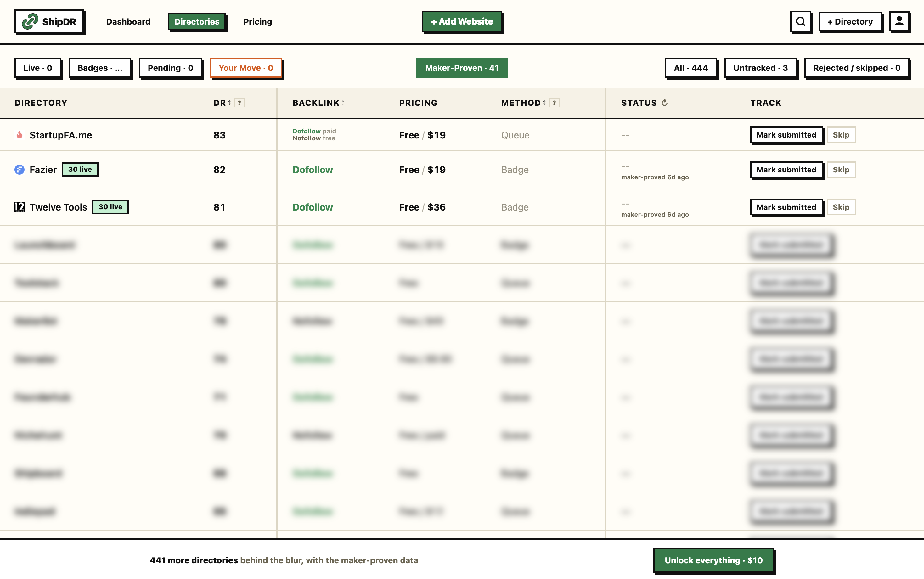Click the + Add Website button

462,21
